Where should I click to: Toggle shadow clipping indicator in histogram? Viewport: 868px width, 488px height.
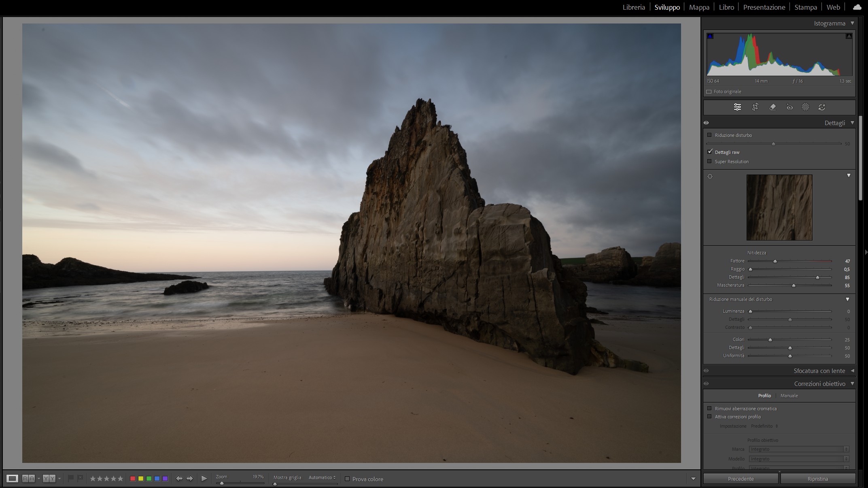[x=710, y=36]
